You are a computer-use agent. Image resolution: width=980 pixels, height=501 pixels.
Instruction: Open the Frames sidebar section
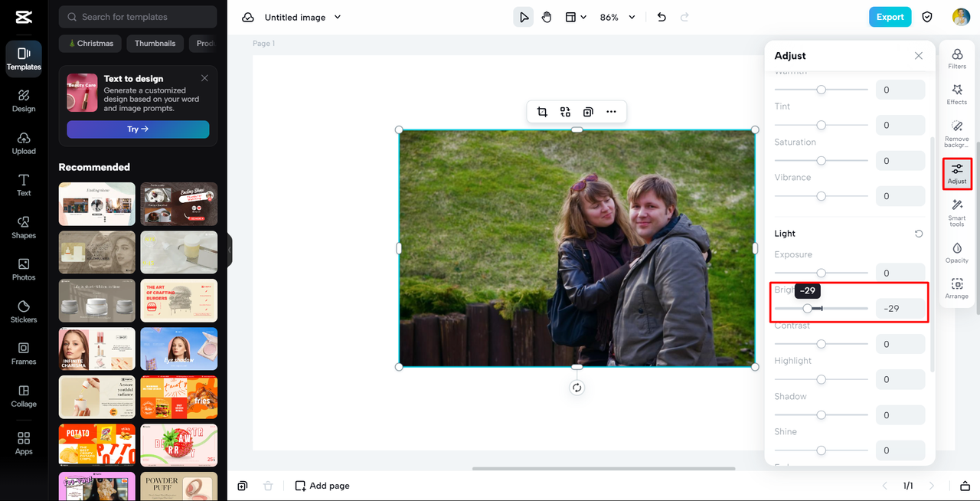pos(23,353)
